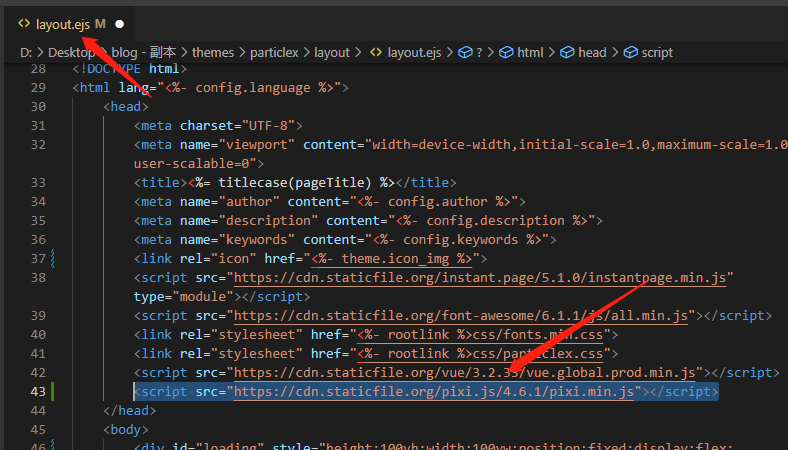Click config.description in the meta tag

496,221
